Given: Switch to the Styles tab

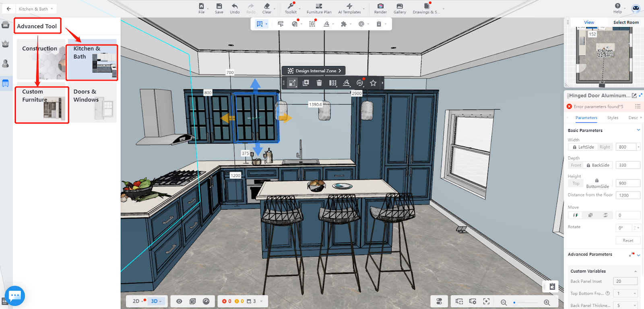Looking at the screenshot, I should click(613, 118).
